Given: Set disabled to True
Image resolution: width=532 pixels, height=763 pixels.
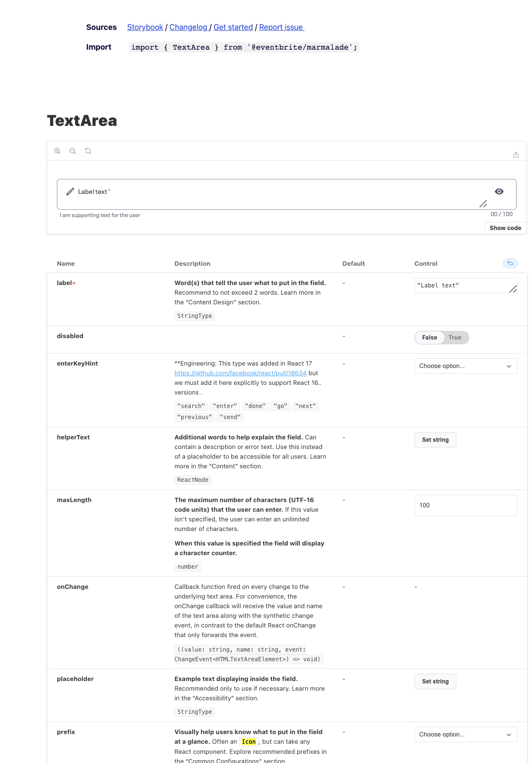Looking at the screenshot, I should [454, 337].
